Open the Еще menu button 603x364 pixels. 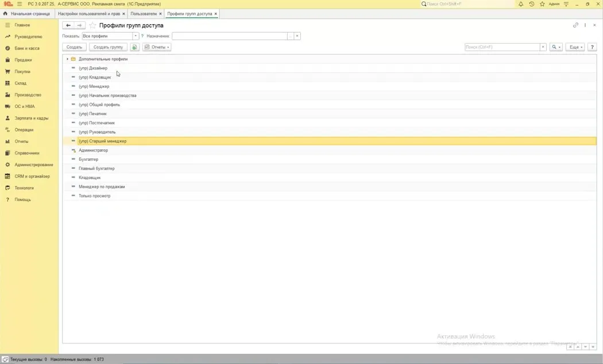575,47
